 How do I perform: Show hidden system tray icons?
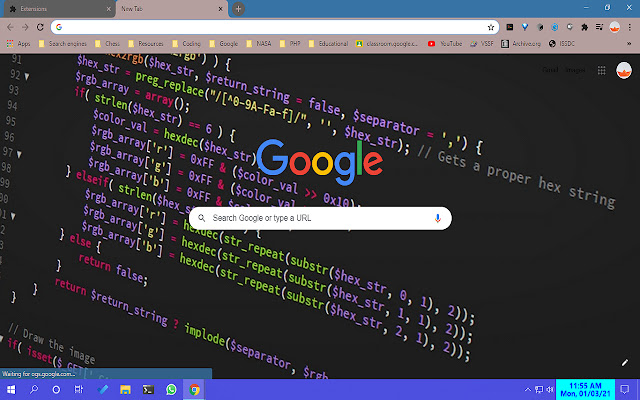pos(528,389)
